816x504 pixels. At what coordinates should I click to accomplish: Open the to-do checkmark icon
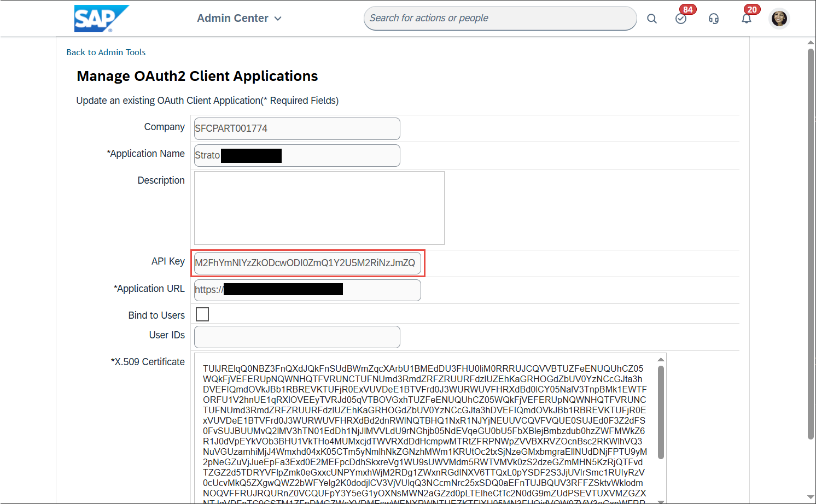[x=681, y=19]
